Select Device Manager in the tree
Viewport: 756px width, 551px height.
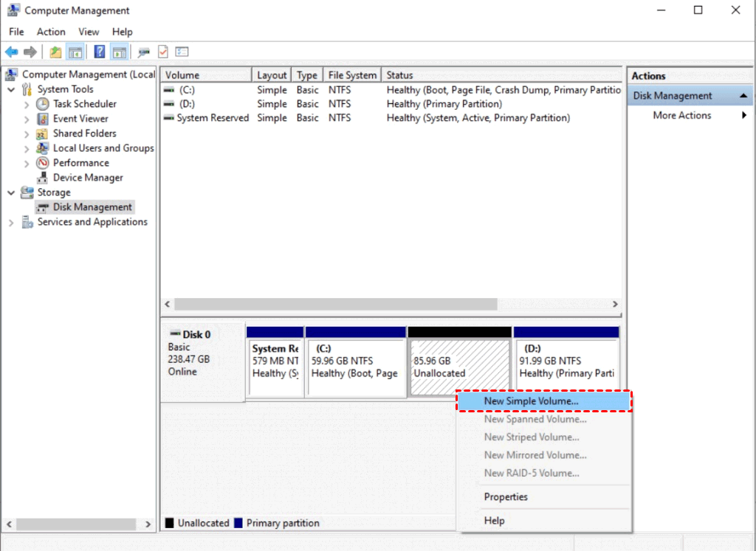[x=88, y=178]
